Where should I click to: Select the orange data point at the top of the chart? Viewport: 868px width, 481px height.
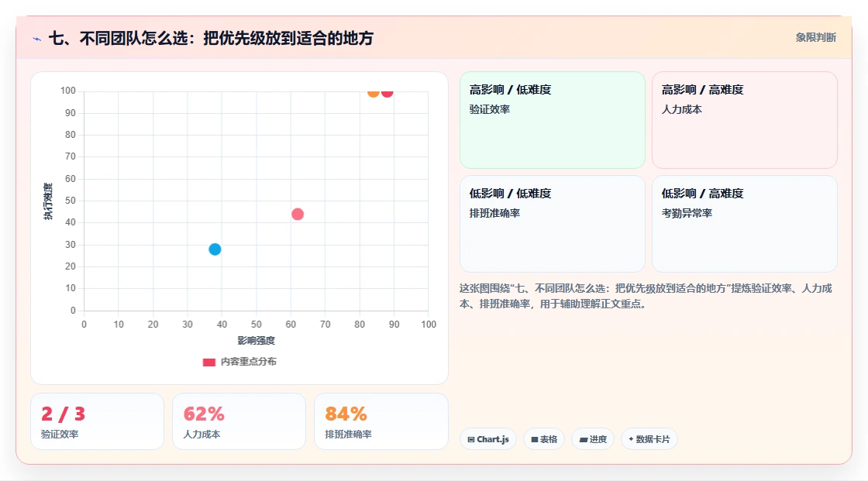pyautogui.click(x=374, y=92)
